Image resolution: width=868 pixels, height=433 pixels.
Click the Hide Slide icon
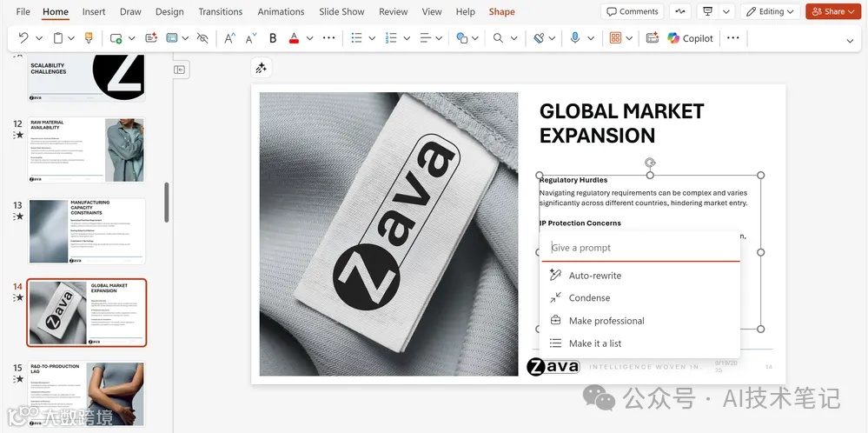click(202, 38)
